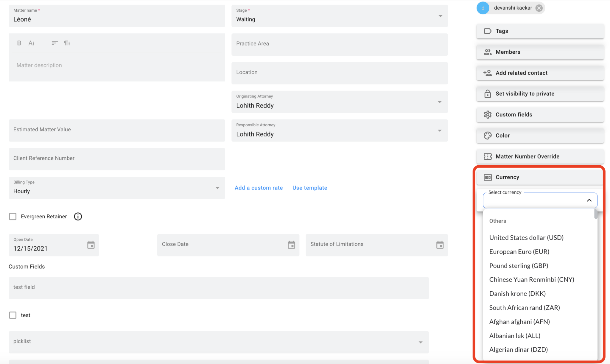This screenshot has height=364, width=610.
Task: Click the Use template link
Action: [309, 188]
